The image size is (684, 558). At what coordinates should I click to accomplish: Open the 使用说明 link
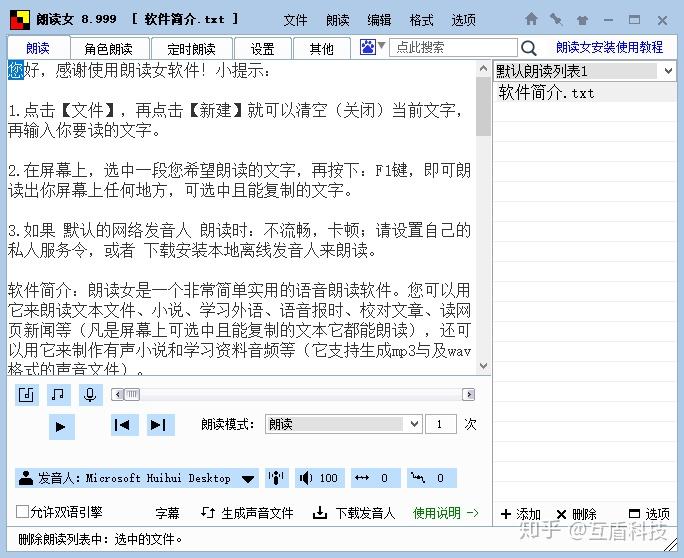[445, 513]
